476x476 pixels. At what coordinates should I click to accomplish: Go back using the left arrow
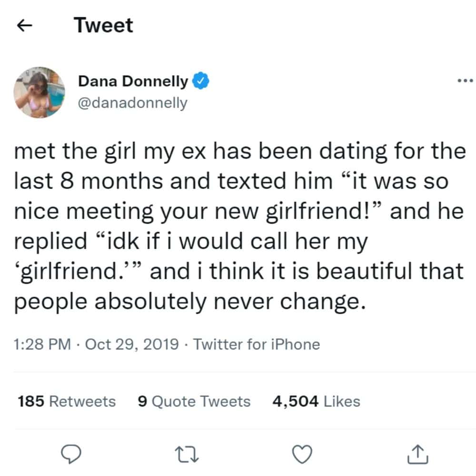[x=24, y=26]
